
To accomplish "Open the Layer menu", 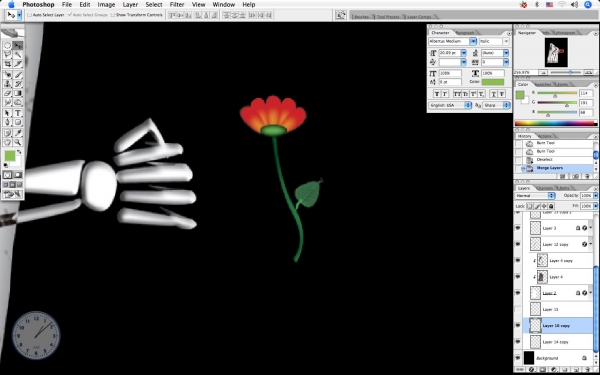I will point(130,5).
